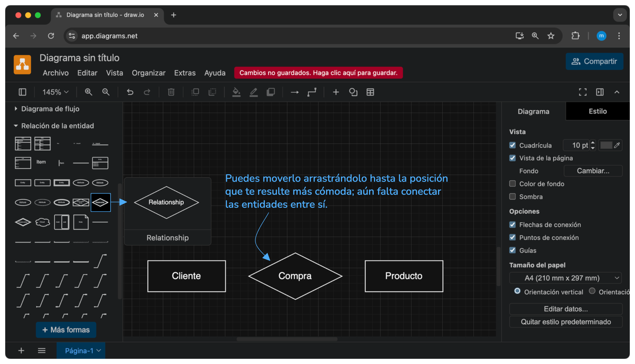635x364 pixels.
Task: Open the A4 paper size dropdown
Action: pyautogui.click(x=565, y=278)
